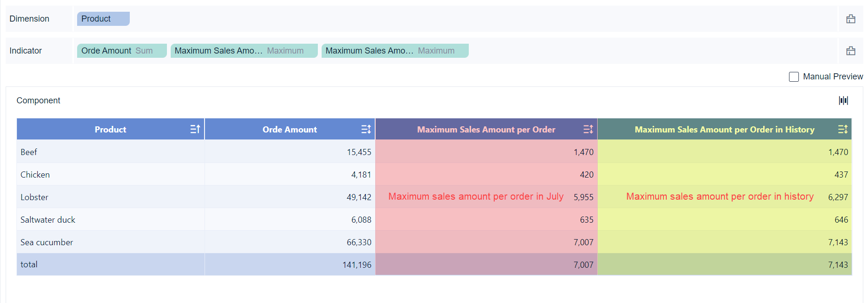Click the Chicken product cell
The height and width of the screenshot is (303, 868).
pyautogui.click(x=35, y=175)
